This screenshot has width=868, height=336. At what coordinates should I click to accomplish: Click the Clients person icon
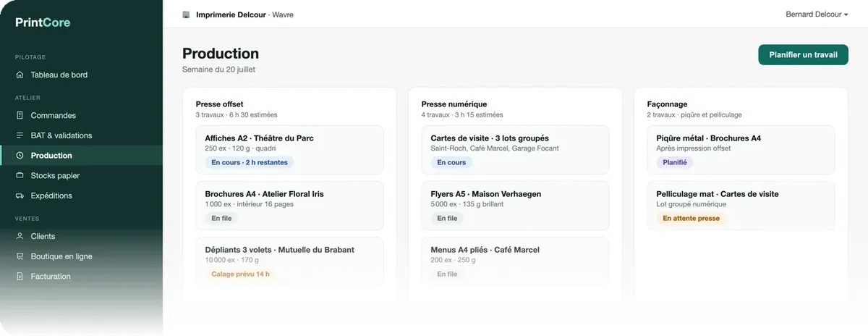click(20, 236)
